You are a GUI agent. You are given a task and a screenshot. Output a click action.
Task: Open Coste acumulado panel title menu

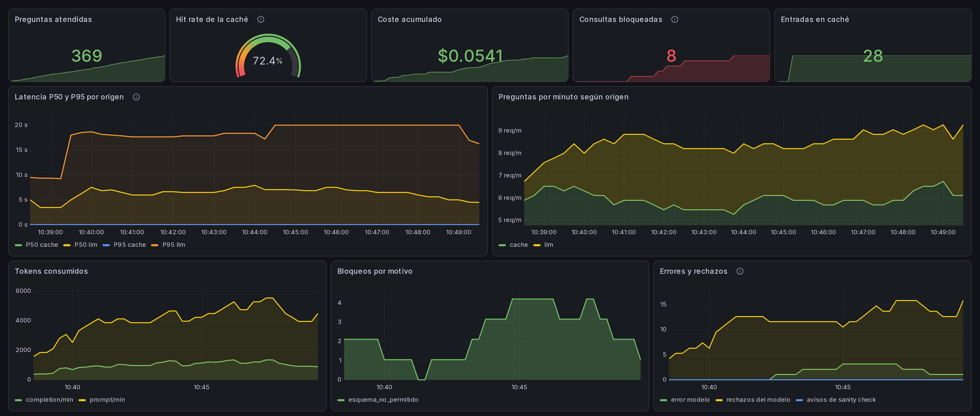point(410,19)
